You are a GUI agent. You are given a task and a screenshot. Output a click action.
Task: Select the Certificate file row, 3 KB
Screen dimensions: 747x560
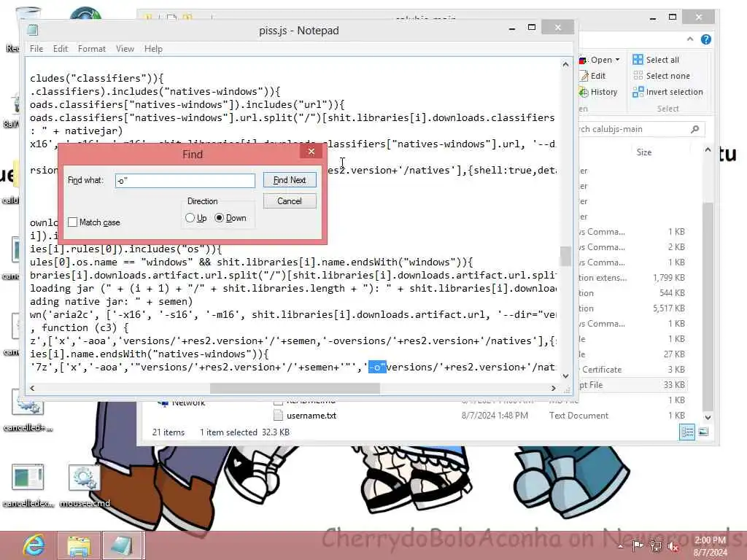(634, 370)
